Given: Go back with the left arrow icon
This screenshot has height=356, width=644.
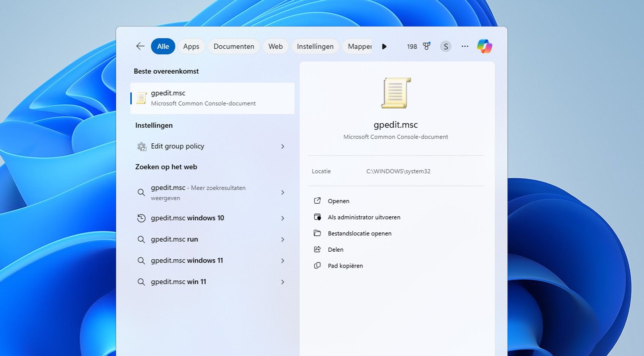Looking at the screenshot, I should [140, 46].
